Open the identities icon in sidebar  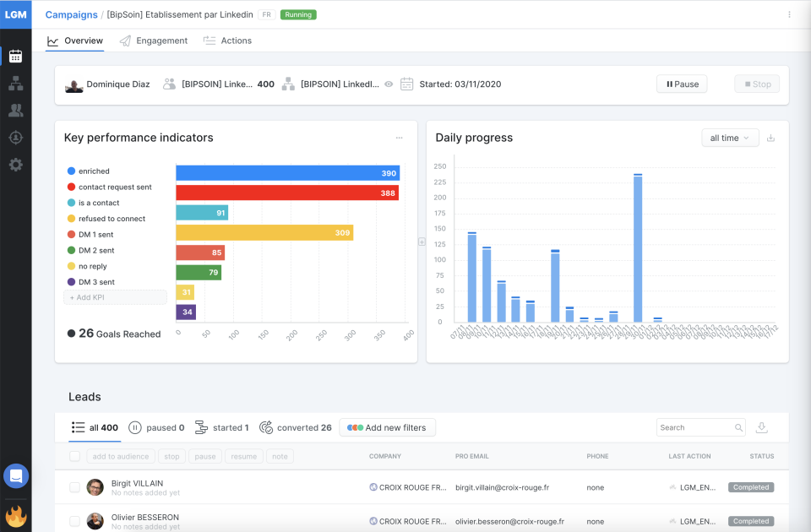(15, 138)
